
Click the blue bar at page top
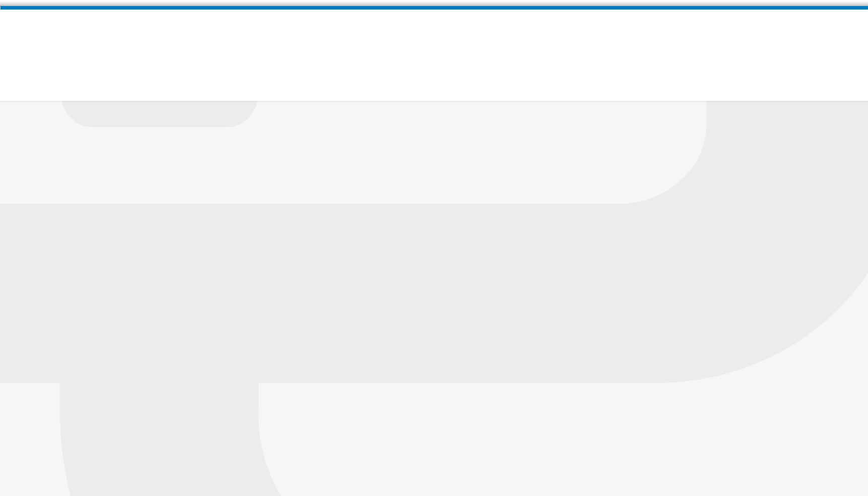(434, 8)
